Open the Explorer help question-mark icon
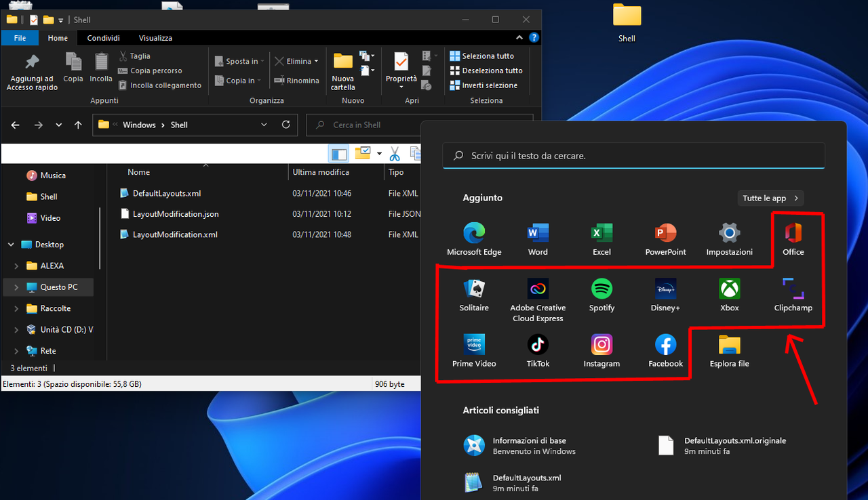 [x=534, y=38]
